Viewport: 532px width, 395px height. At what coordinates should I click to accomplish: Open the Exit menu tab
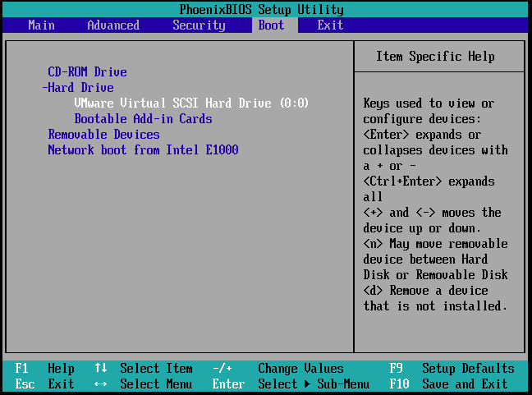click(x=330, y=25)
